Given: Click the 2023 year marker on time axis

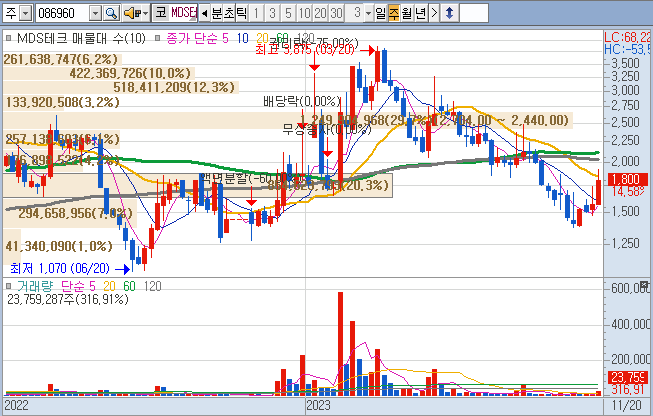Looking at the screenshot, I should point(318,405).
